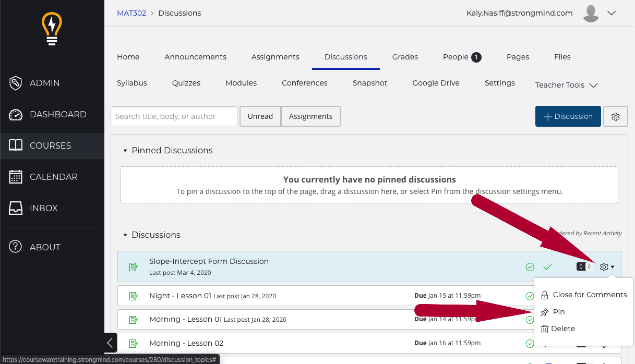Toggle subscribed check on Slope-Intercept Form Discussion
This screenshot has height=364, width=635.
(547, 267)
